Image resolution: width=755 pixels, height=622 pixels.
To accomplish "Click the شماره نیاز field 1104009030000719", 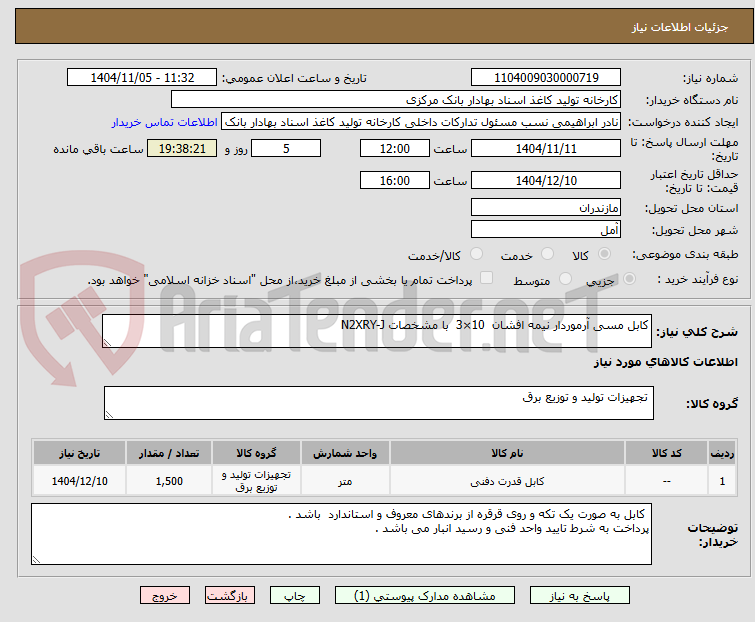I will 546,78.
